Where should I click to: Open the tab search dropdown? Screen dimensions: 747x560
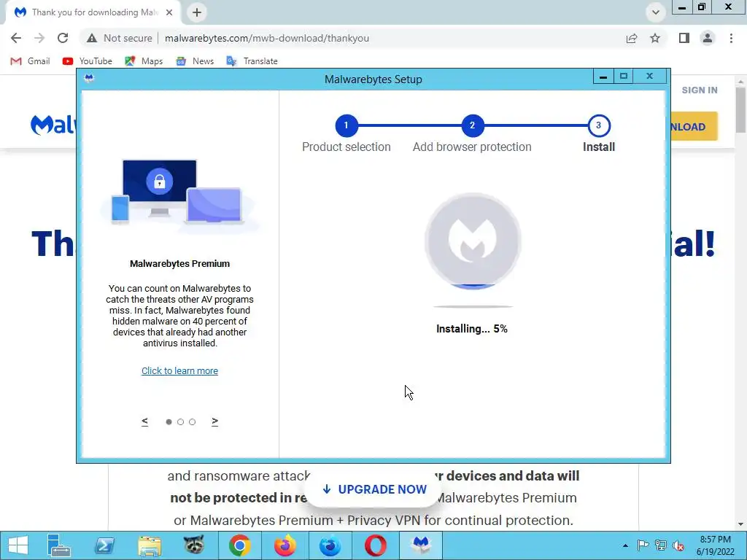pos(656,12)
